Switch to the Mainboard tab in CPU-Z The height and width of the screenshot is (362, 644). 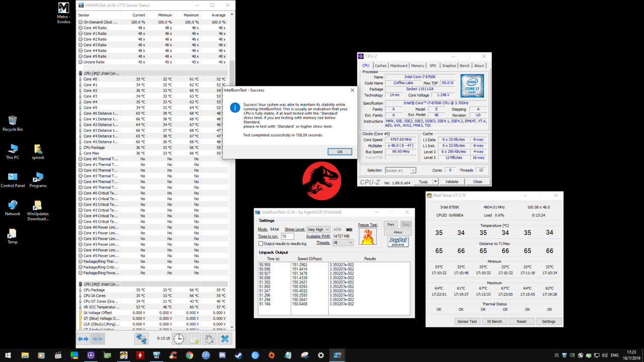(x=399, y=65)
